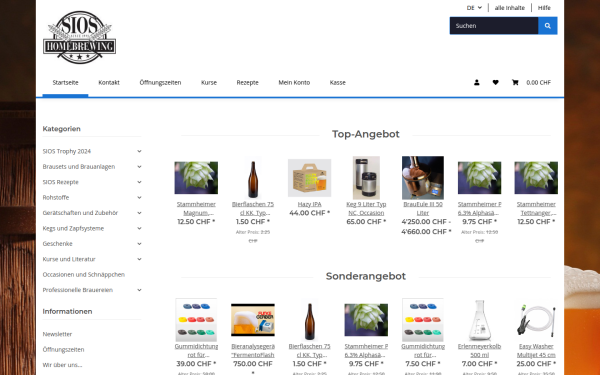Focus the Suchen search field
The height and width of the screenshot is (375, 600).
pos(494,26)
